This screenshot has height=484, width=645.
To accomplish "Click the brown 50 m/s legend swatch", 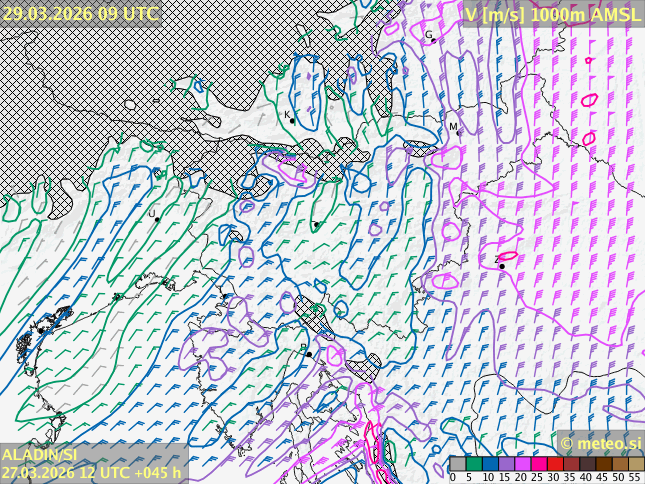I will tap(618, 463).
